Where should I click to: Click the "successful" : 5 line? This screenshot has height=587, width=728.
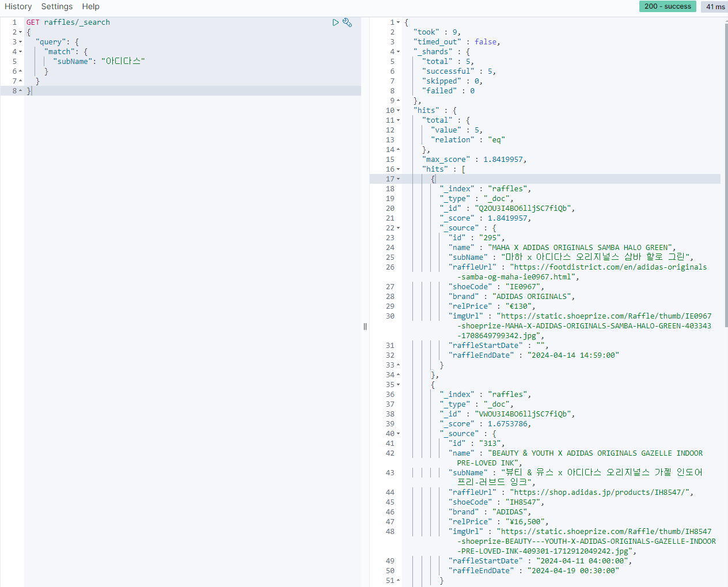pyautogui.click(x=459, y=71)
